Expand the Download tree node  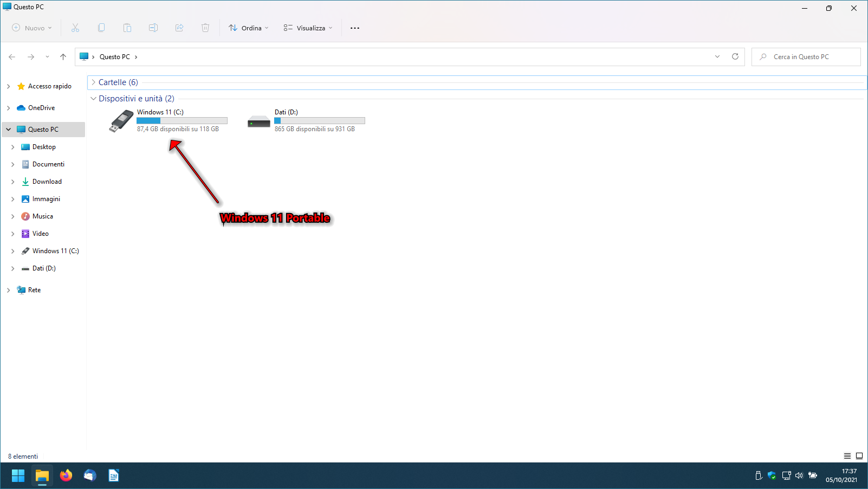(12, 182)
